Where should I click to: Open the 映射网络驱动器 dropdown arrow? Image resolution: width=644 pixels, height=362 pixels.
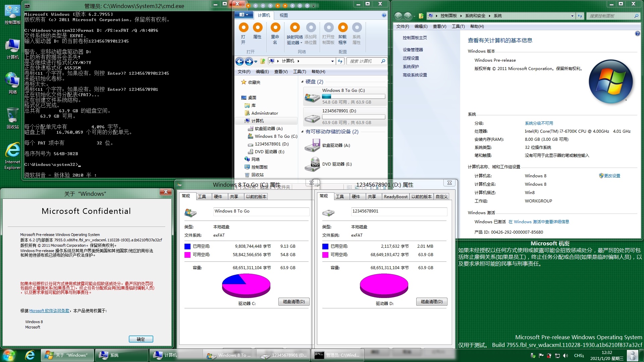pyautogui.click(x=301, y=43)
